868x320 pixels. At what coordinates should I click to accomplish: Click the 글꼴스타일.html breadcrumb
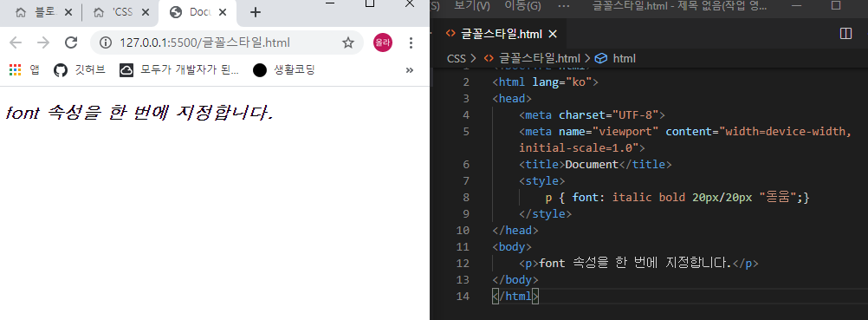[532, 58]
